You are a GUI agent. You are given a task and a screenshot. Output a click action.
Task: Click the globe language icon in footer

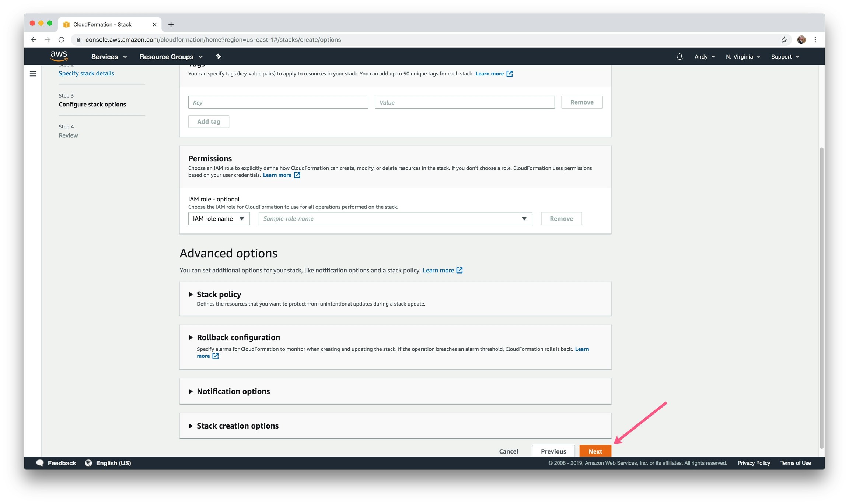(x=88, y=463)
